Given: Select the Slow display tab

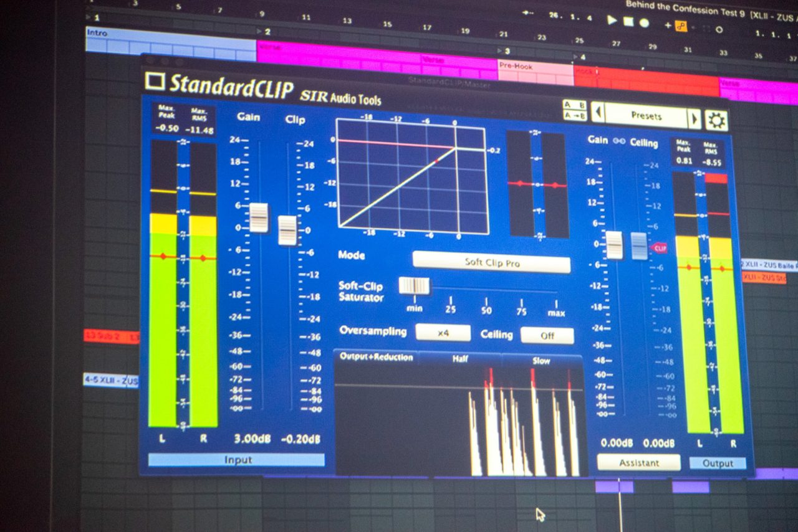Looking at the screenshot, I should [x=542, y=361].
